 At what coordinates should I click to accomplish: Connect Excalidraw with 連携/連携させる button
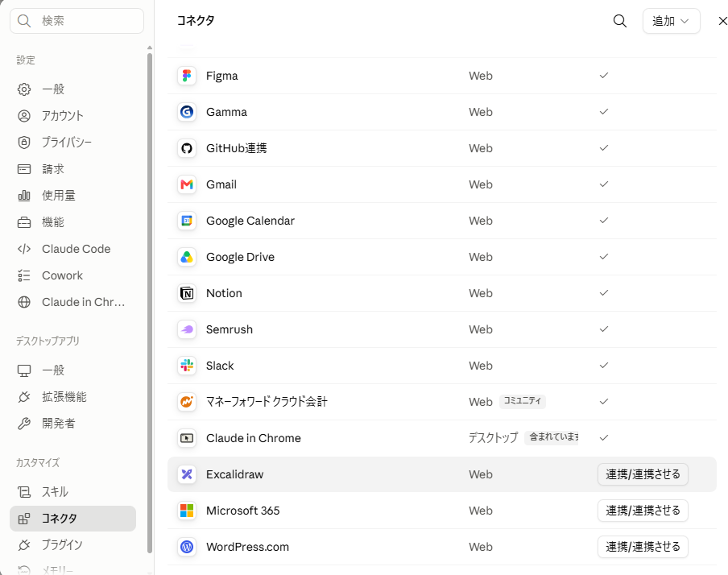click(643, 474)
